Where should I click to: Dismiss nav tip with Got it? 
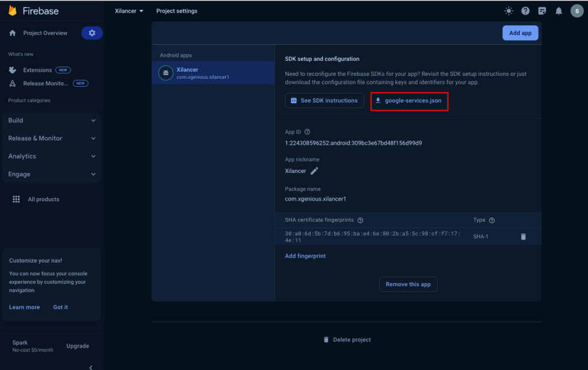60,307
